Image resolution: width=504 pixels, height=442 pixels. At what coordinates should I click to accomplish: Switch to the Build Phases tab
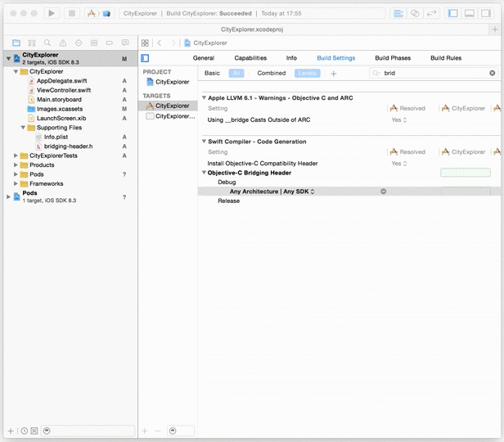click(393, 58)
